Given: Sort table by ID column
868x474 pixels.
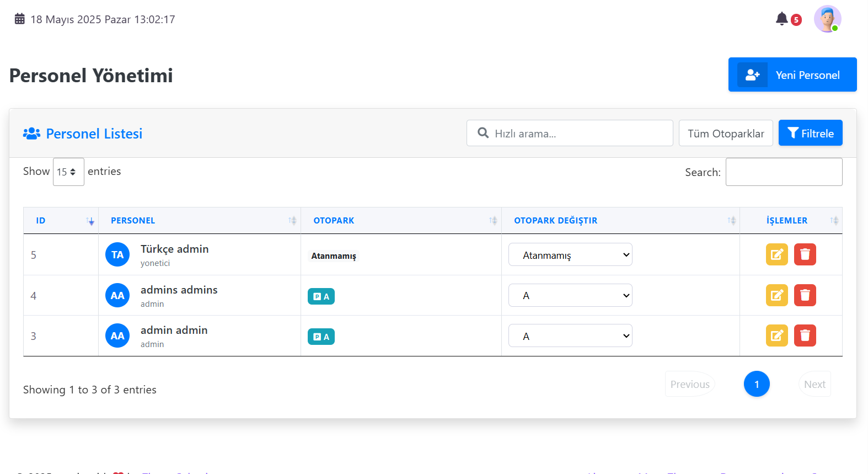Looking at the screenshot, I should tap(61, 221).
